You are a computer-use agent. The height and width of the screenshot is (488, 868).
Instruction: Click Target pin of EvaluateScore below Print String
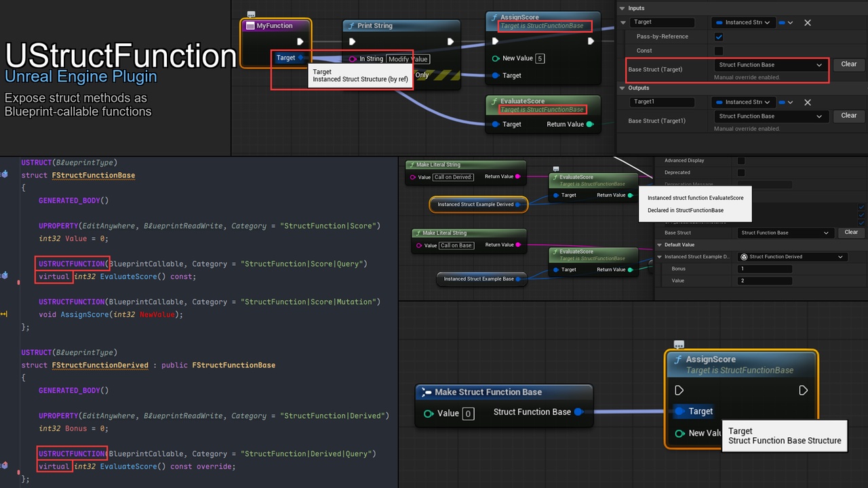pos(496,124)
